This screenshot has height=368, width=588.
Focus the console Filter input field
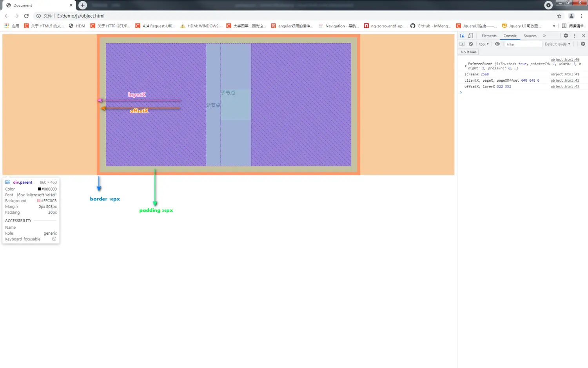coord(523,44)
